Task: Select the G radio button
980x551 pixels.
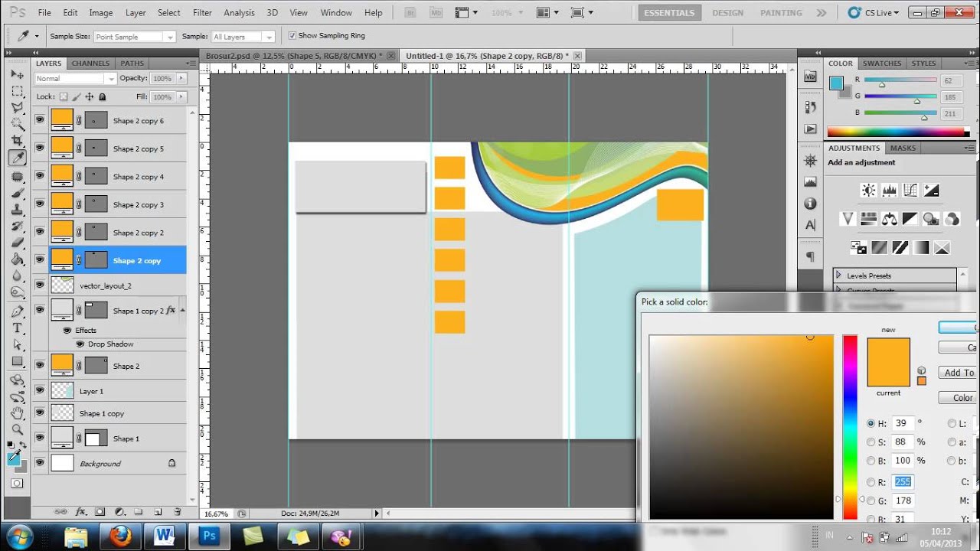Action: (871, 500)
